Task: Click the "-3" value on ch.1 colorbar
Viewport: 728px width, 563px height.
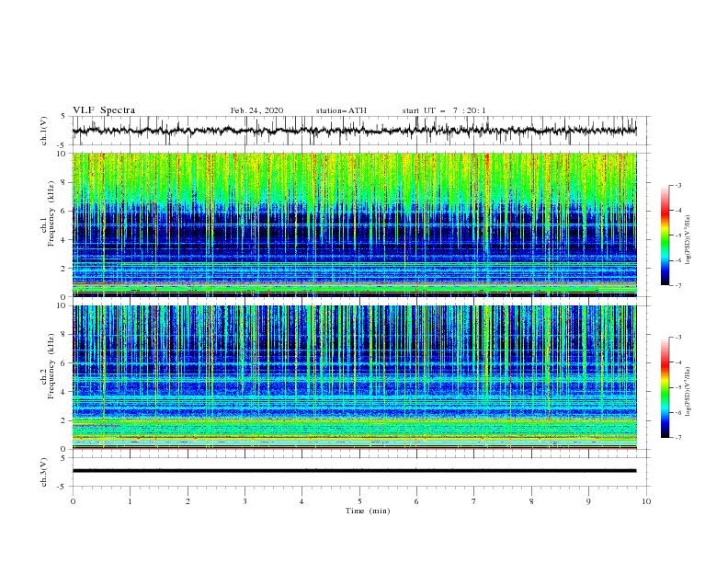Action: click(x=677, y=185)
